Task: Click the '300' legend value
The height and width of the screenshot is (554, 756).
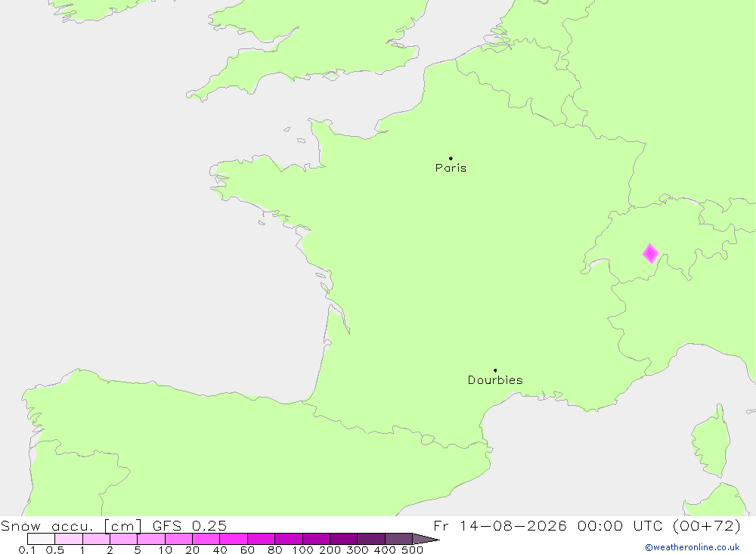Action: point(358,550)
